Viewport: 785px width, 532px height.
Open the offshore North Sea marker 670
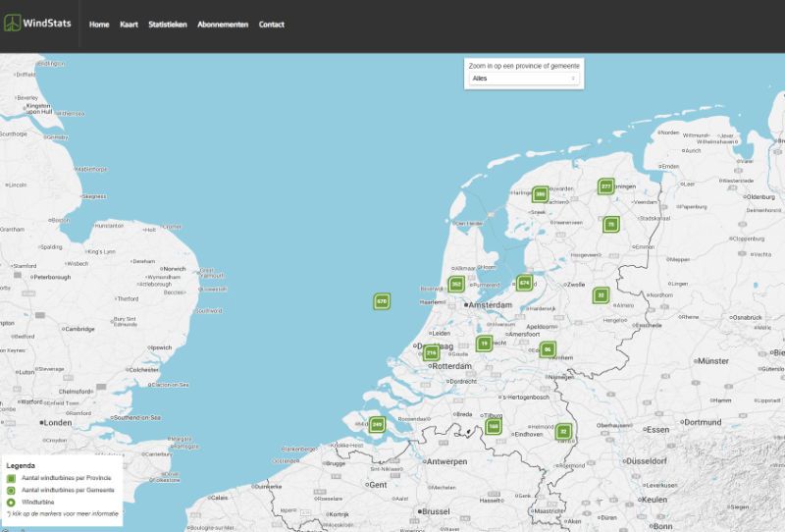click(x=382, y=301)
